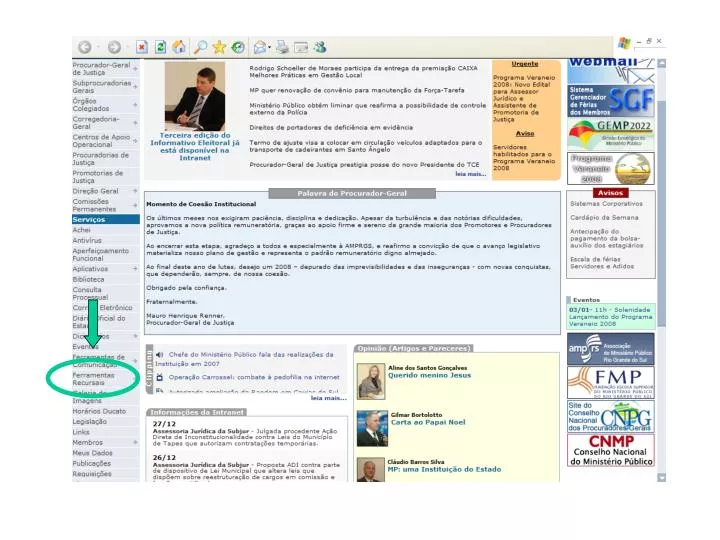
Task: Expand the Comissões Permanentes plus sign
Action: point(135,205)
